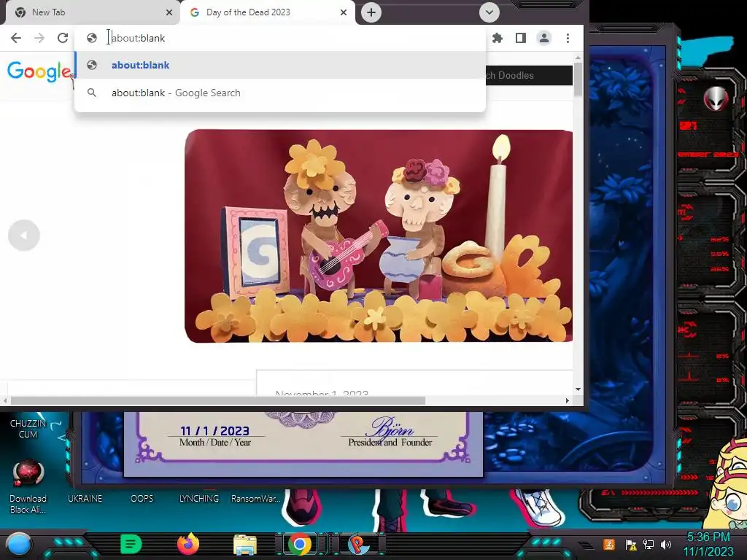
Task: Open a new tab with plus button
Action: coord(371,12)
